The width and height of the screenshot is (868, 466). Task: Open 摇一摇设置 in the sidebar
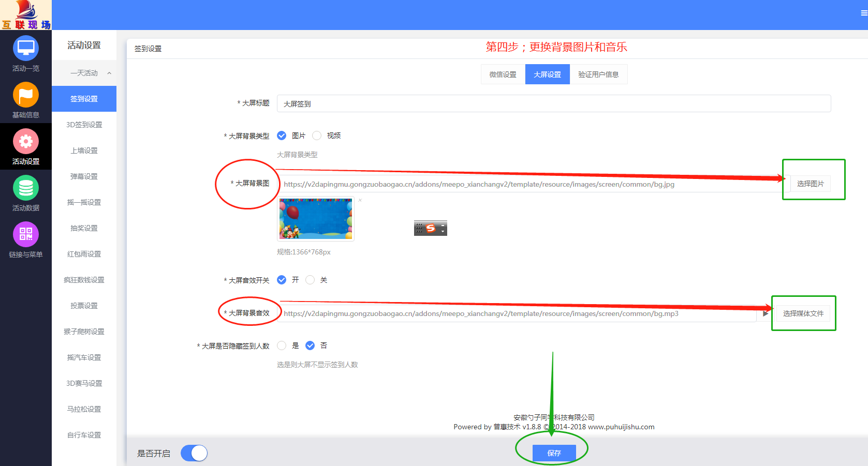click(84, 202)
